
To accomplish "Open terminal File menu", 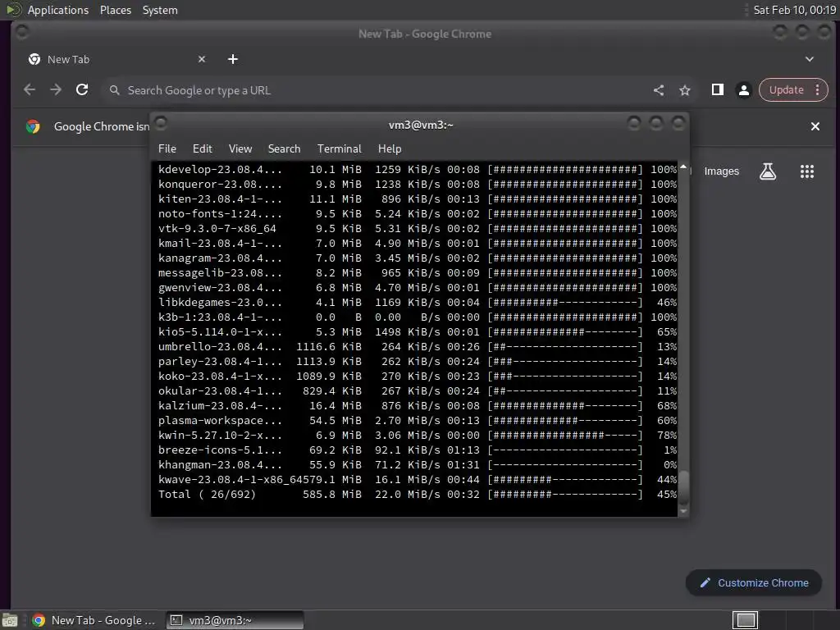I will (x=167, y=149).
